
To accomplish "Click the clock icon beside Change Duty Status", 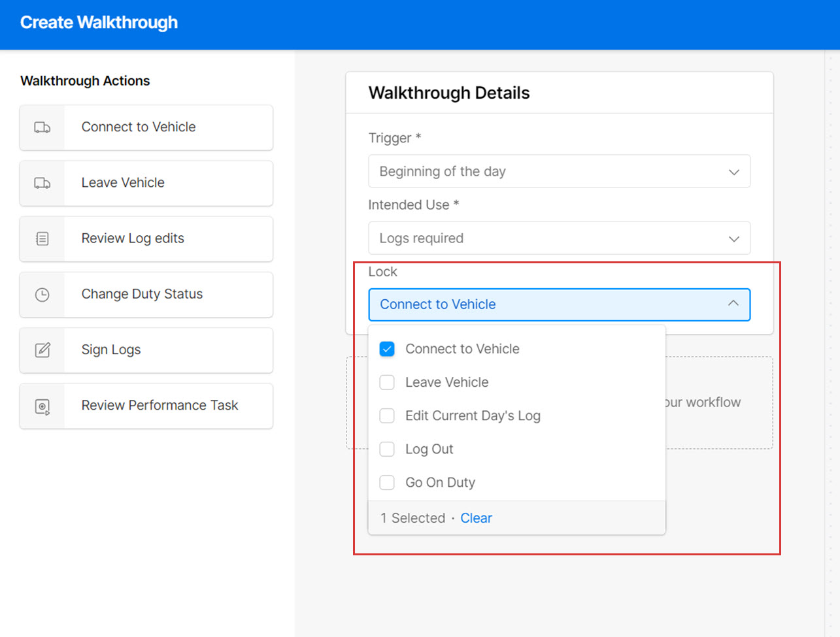I will coord(42,295).
